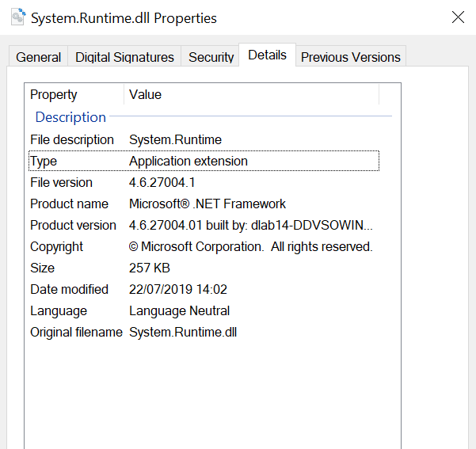Open the Digital Signatures tab
The image size is (476, 449).
point(124,57)
